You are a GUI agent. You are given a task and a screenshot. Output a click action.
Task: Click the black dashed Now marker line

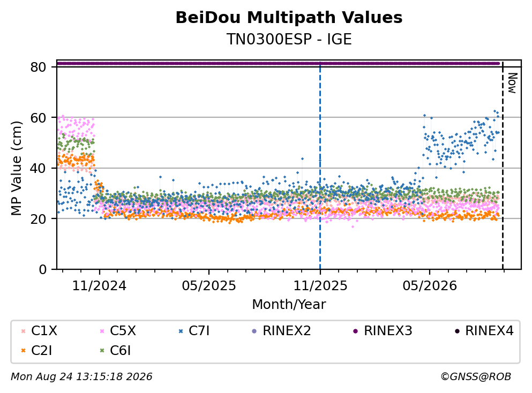click(x=503, y=166)
